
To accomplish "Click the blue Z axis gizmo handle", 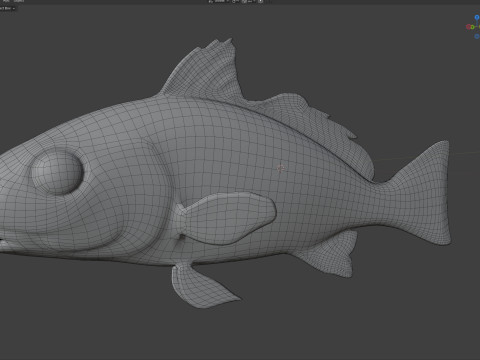I will 477,17.
